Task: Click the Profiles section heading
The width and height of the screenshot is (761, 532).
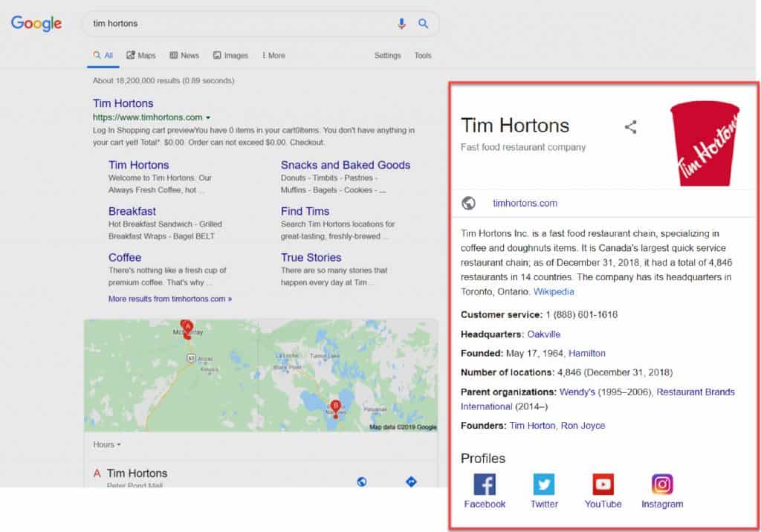Action: [x=483, y=458]
